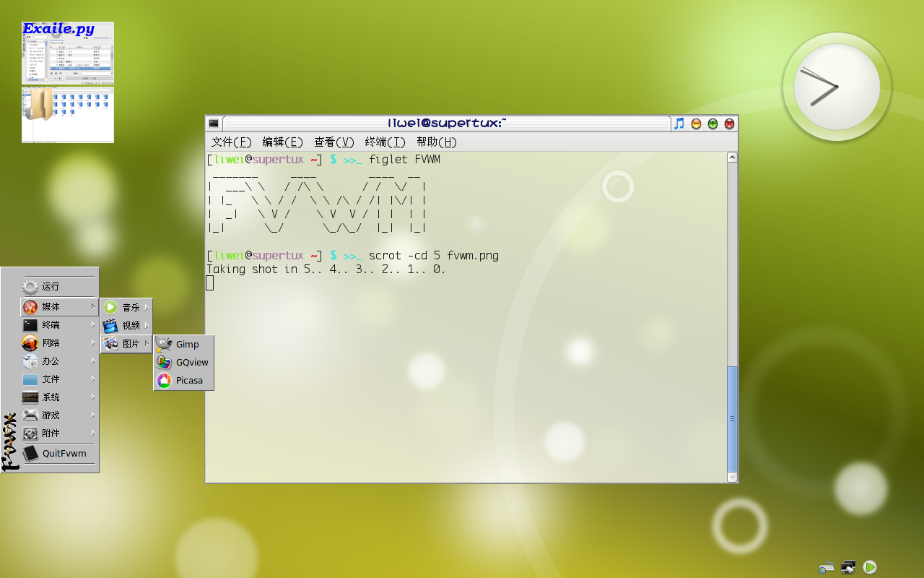Launch GQview from the 图片 submenu
Image resolution: width=924 pixels, height=578 pixels.
pyautogui.click(x=184, y=362)
